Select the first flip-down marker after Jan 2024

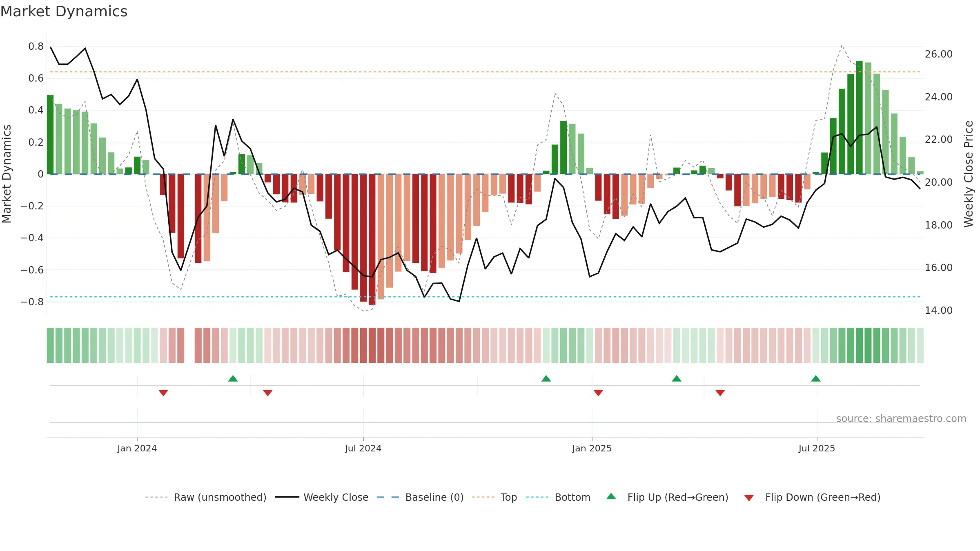(x=163, y=393)
